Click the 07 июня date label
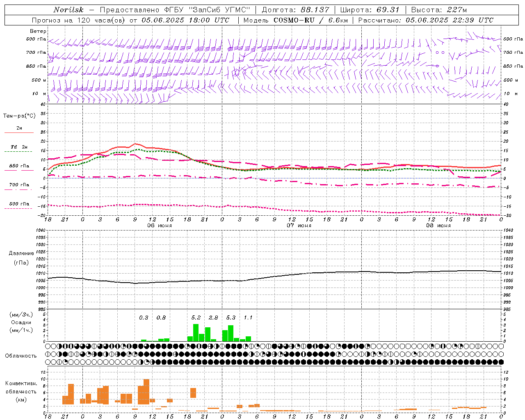 (299, 226)
